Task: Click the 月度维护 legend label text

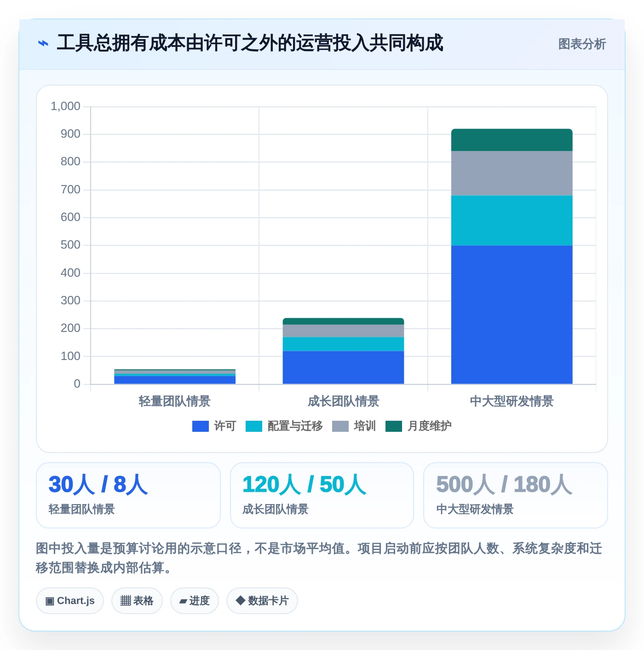Action: [x=429, y=426]
